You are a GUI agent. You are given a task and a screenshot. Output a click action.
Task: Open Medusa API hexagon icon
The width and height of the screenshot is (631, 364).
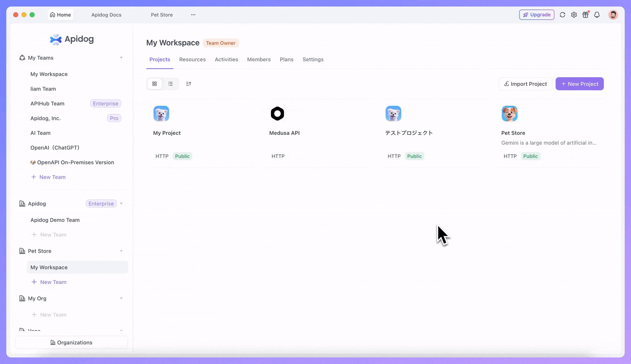(x=277, y=114)
